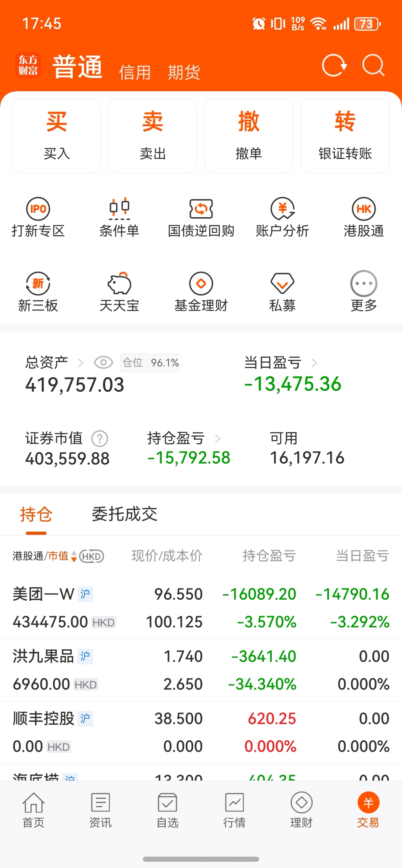Open 国债逆回购 icon
Screen dimensions: 402x868
pos(201,209)
